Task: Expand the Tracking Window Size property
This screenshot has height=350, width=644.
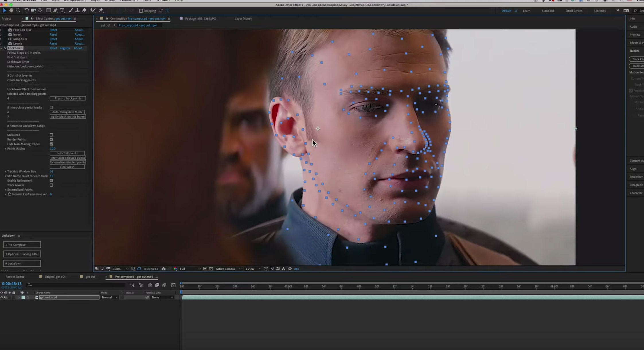Action: point(5,171)
